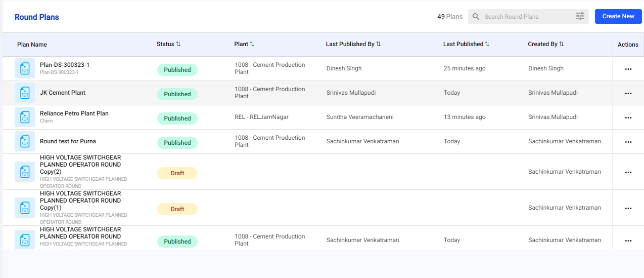Open three-dot menu for JK Cement Plant

(x=628, y=93)
